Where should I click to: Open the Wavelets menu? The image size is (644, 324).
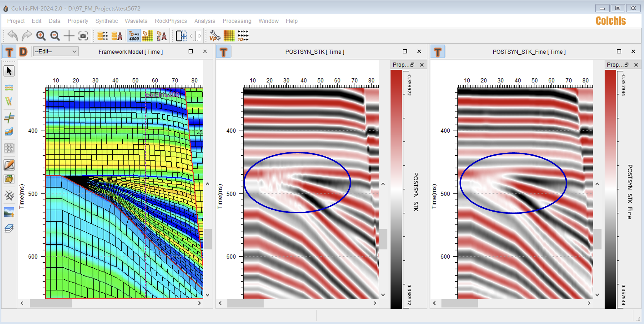[x=136, y=21]
